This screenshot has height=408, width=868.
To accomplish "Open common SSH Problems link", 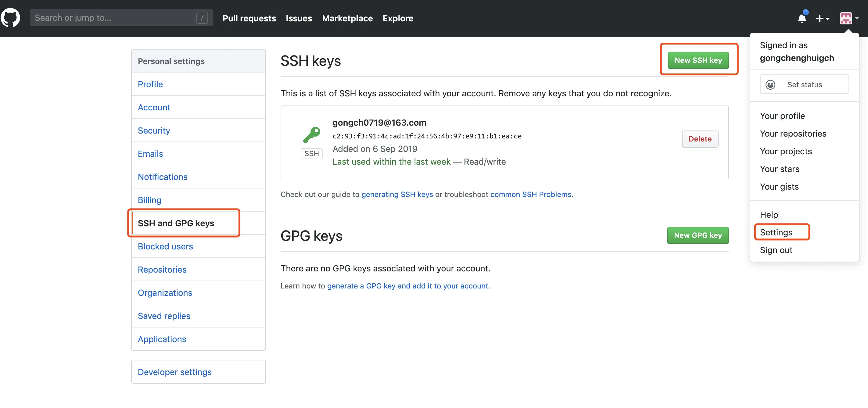I will [x=531, y=195].
